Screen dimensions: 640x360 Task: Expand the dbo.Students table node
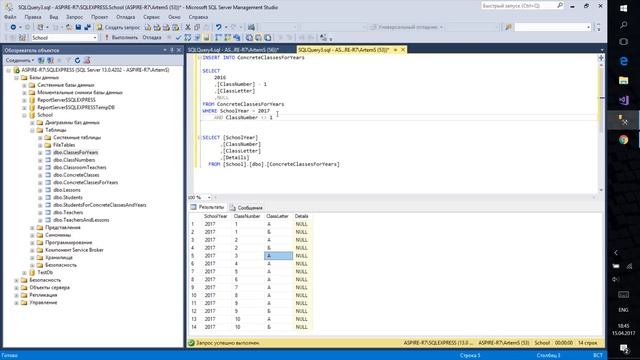40,198
